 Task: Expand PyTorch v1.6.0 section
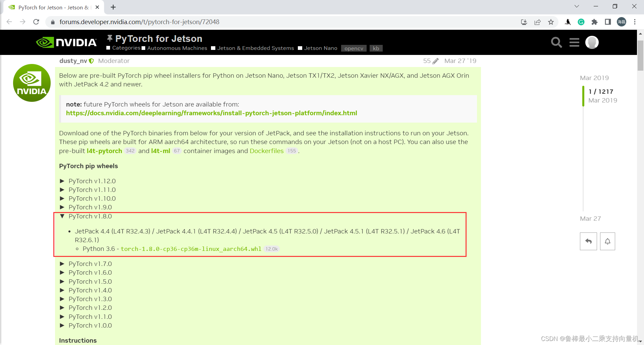pos(86,273)
